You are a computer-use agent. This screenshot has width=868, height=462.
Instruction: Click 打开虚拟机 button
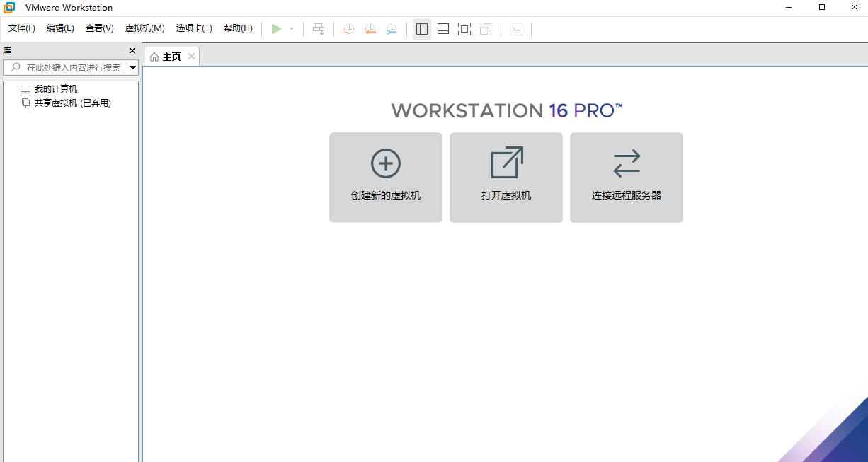506,178
